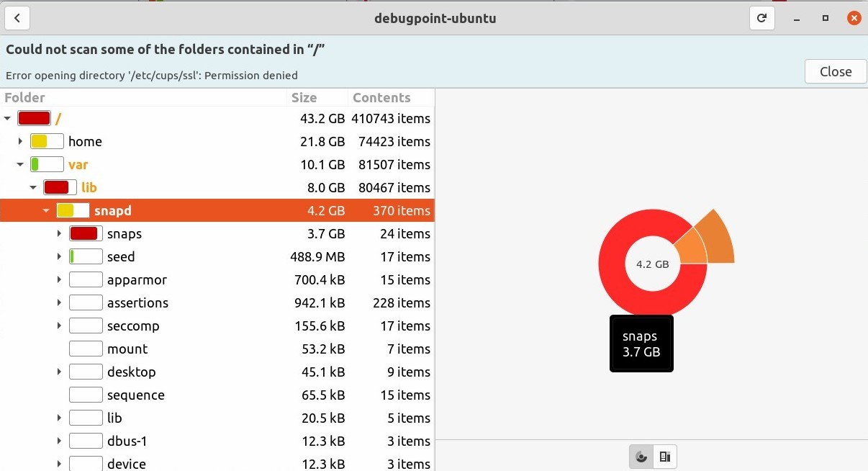Click the snaps 3.7 GB tooltip box
Viewport: 868px width, 471px height.
click(641, 344)
